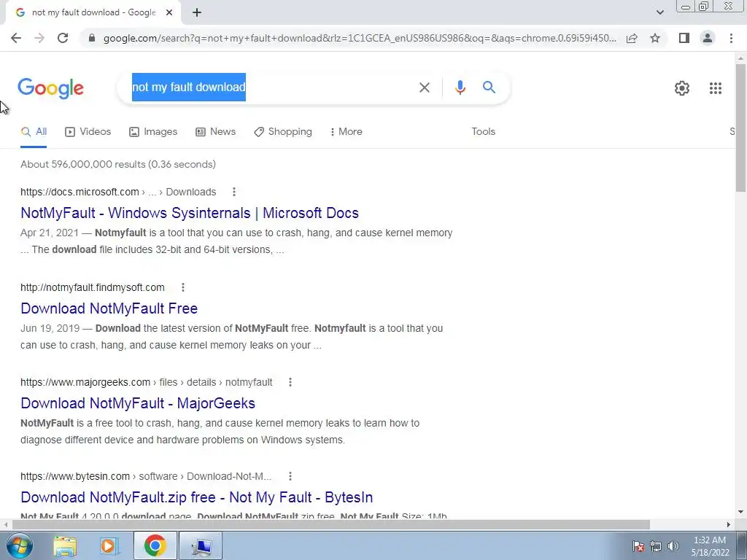
Task: Open a new tab with the plus button
Action: tap(197, 12)
